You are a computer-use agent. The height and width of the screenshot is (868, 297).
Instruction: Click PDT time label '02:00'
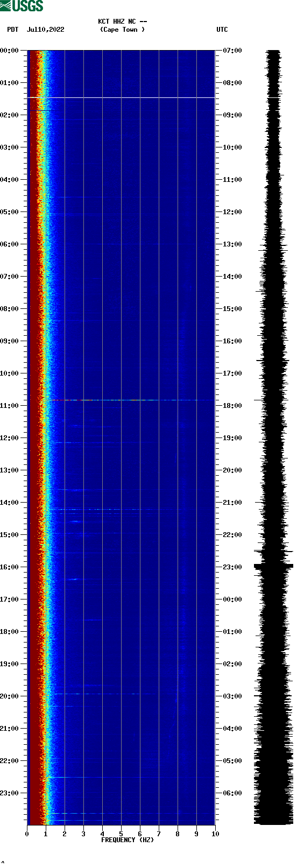tap(10, 115)
